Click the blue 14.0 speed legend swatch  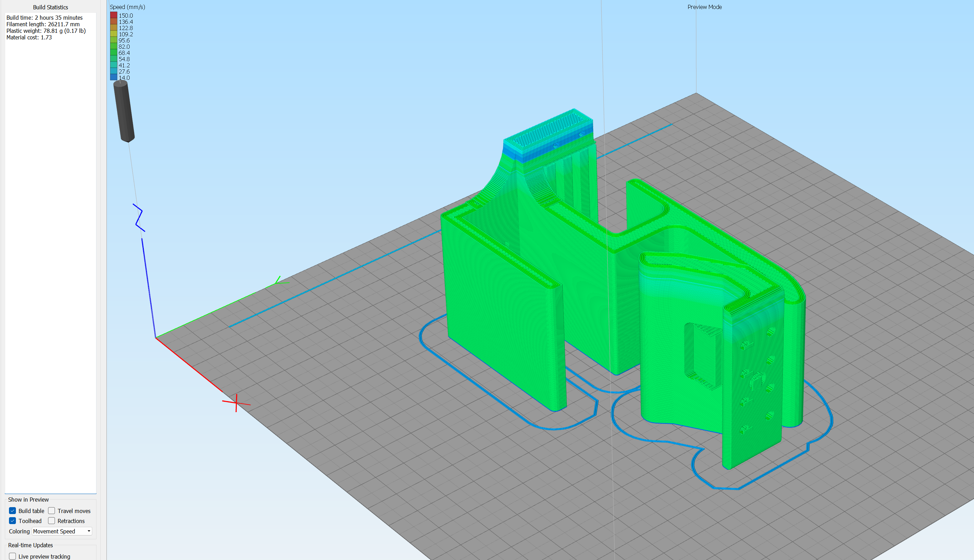point(113,77)
